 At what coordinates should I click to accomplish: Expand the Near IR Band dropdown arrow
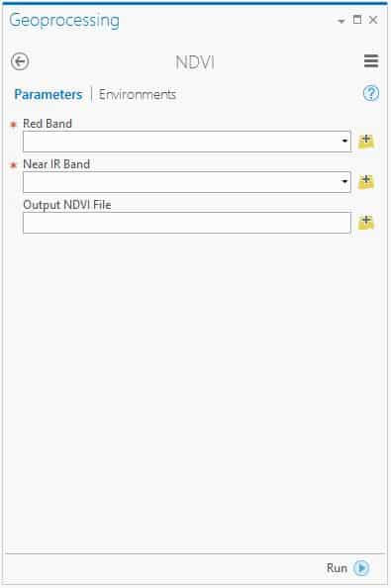click(x=344, y=182)
